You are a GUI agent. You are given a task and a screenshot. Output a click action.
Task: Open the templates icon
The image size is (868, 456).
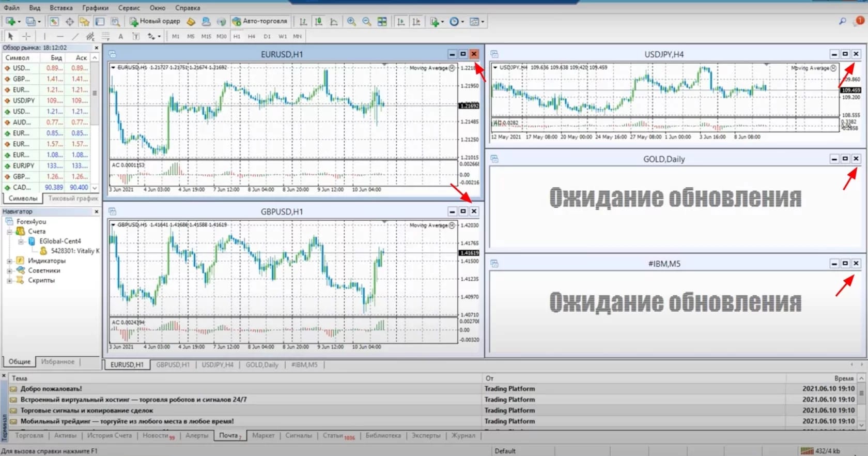(x=474, y=21)
